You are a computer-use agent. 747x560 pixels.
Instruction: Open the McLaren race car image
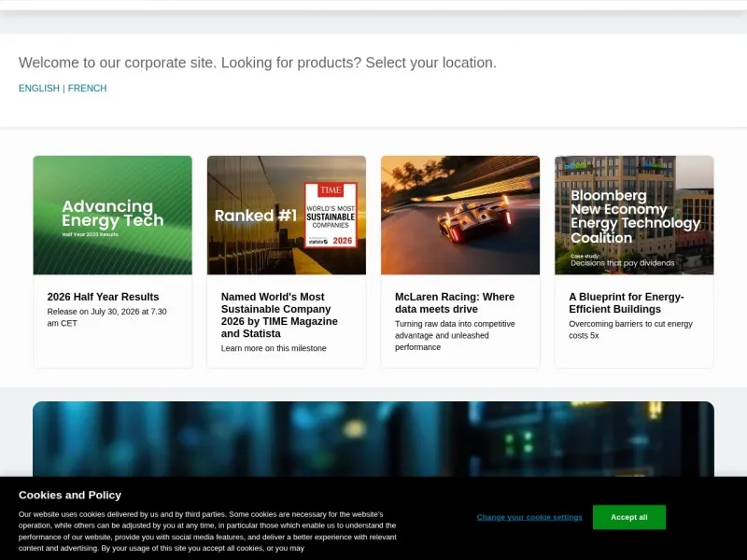(460, 216)
